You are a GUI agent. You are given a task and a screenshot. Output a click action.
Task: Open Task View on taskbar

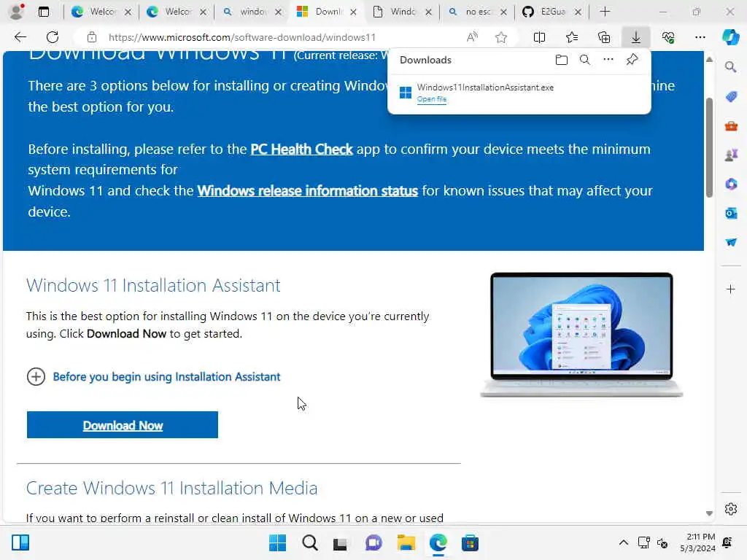pos(340,542)
